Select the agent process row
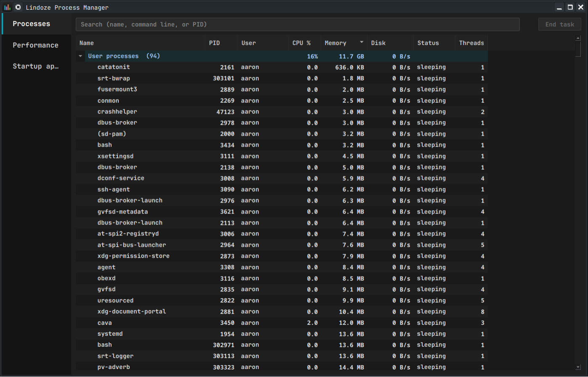The width and height of the screenshot is (588, 377). [282, 267]
